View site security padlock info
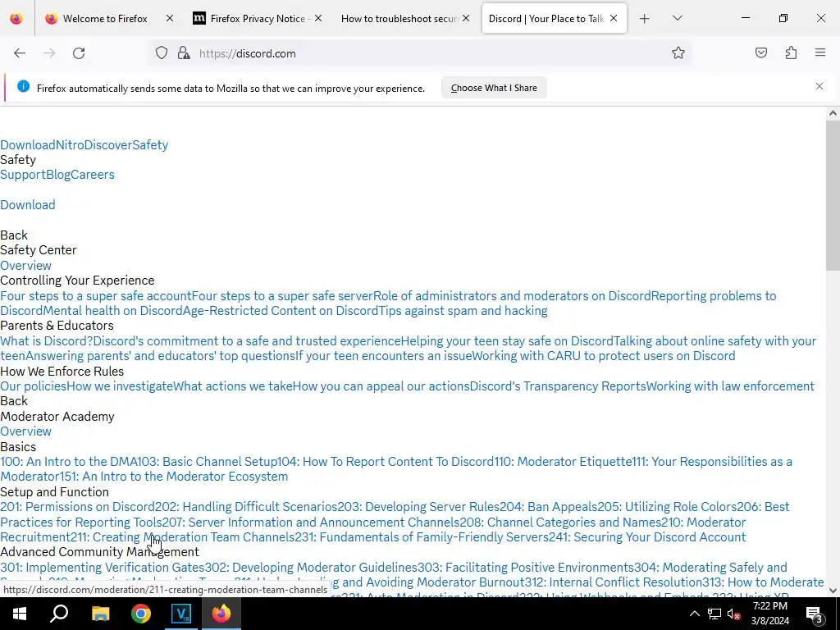Screen dimensions: 840x630 pyautogui.click(x=184, y=53)
